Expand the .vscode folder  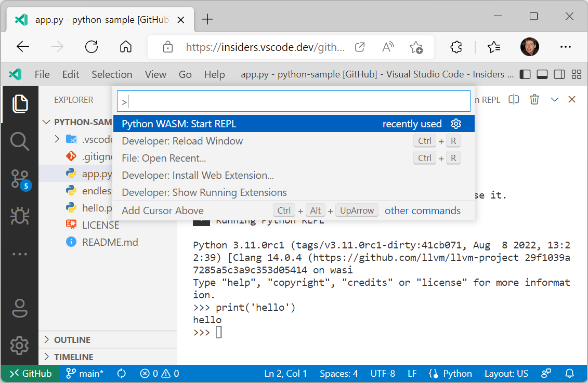point(56,139)
